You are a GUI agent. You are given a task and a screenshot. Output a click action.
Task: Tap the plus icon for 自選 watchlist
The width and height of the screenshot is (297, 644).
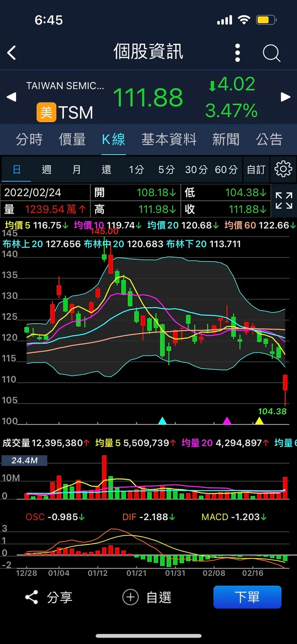(130, 597)
